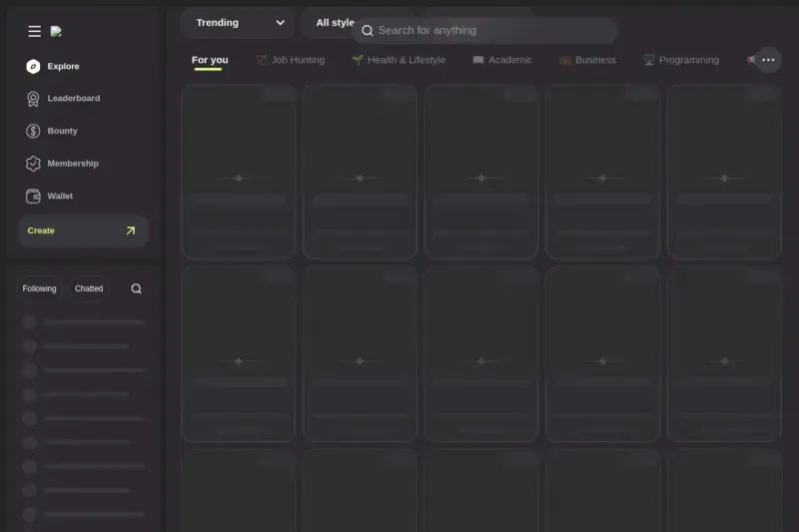This screenshot has height=532, width=799.
Task: Open the Academic category tab
Action: [502, 60]
